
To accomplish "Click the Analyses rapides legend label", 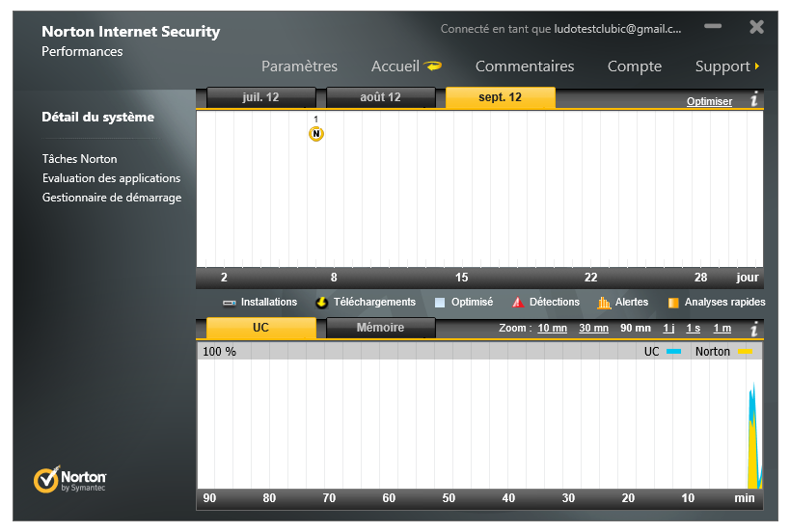I will (x=724, y=302).
